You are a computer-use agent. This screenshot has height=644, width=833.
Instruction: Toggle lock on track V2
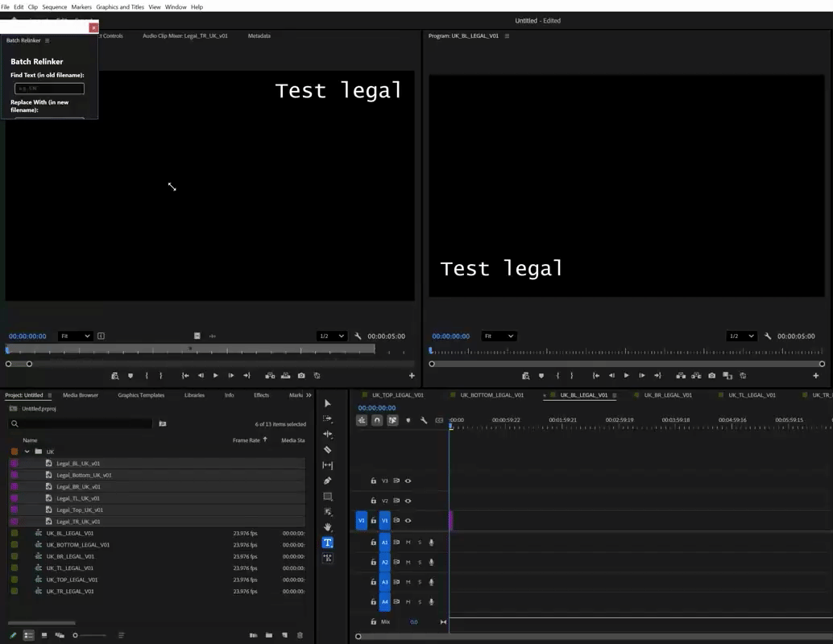[374, 501]
